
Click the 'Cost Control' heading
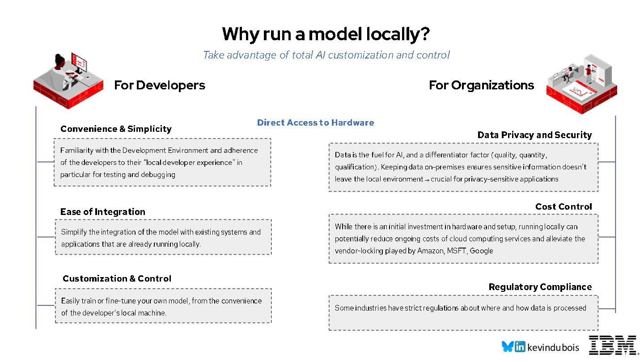point(563,206)
